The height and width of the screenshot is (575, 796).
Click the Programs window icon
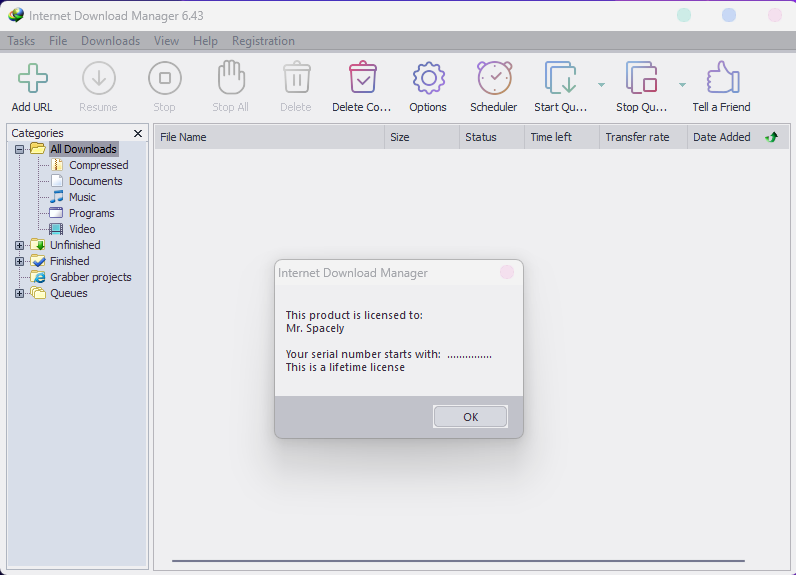(56, 213)
